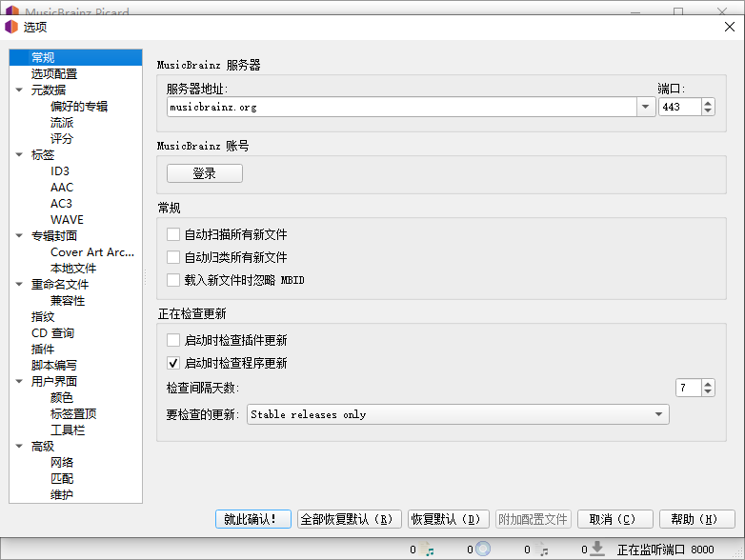Open the ID3 tag settings
The width and height of the screenshot is (745, 560).
click(x=60, y=171)
